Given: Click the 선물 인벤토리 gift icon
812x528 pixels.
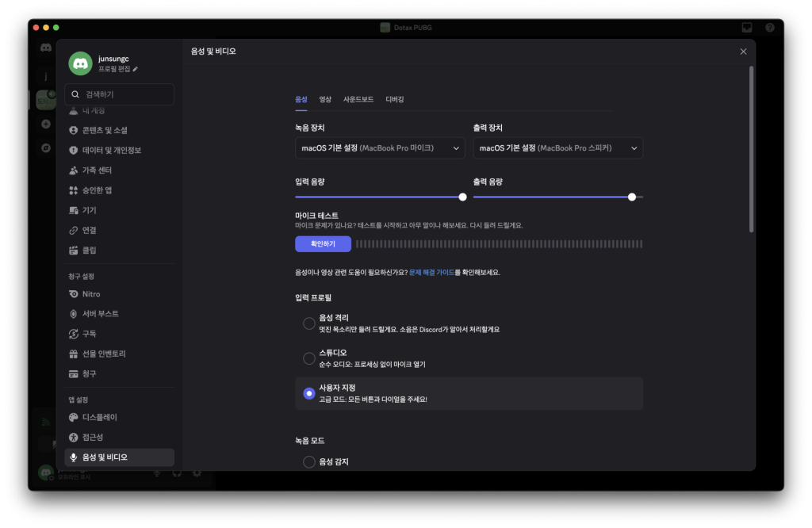Looking at the screenshot, I should pyautogui.click(x=74, y=354).
